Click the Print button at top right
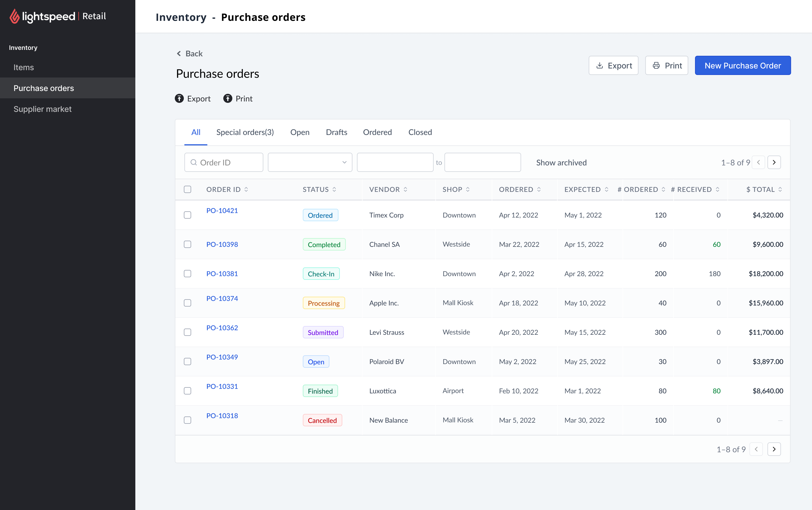 click(667, 65)
